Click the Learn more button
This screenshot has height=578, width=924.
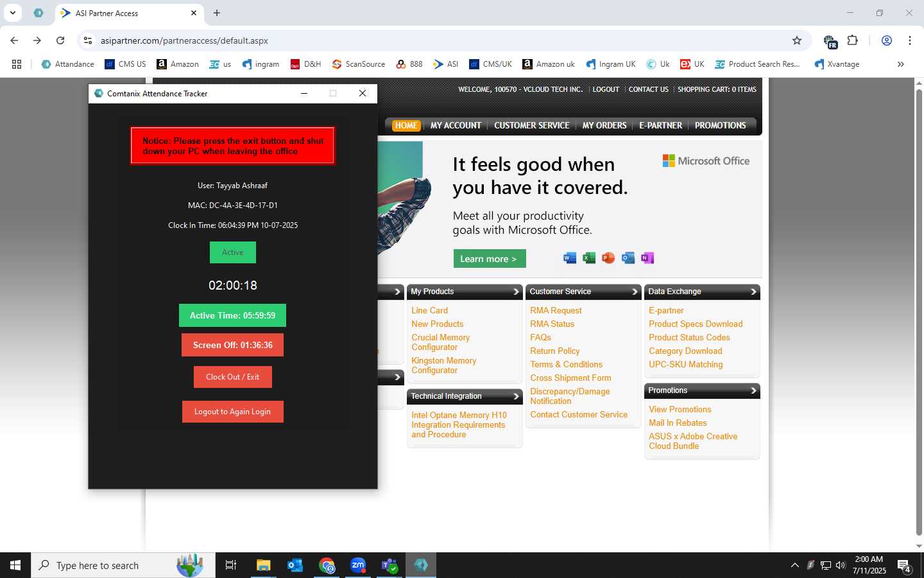[489, 259]
